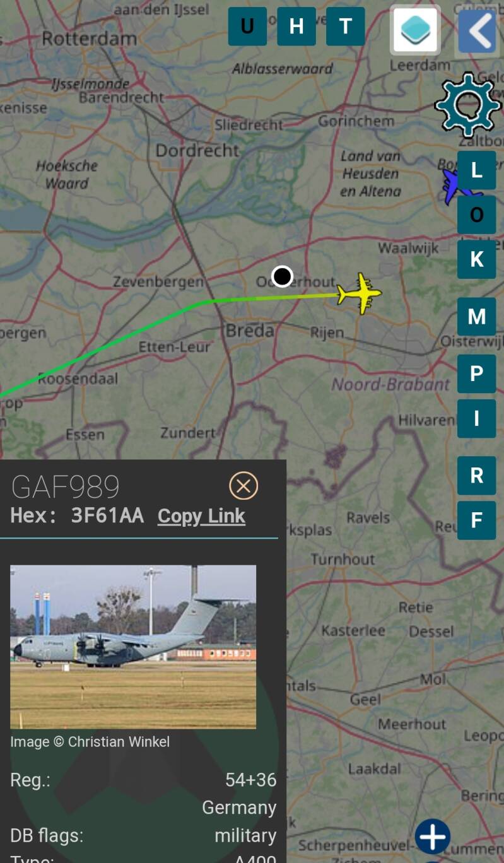This screenshot has width=504, height=863.
Task: Open the map layers selector icon
Action: (x=415, y=30)
